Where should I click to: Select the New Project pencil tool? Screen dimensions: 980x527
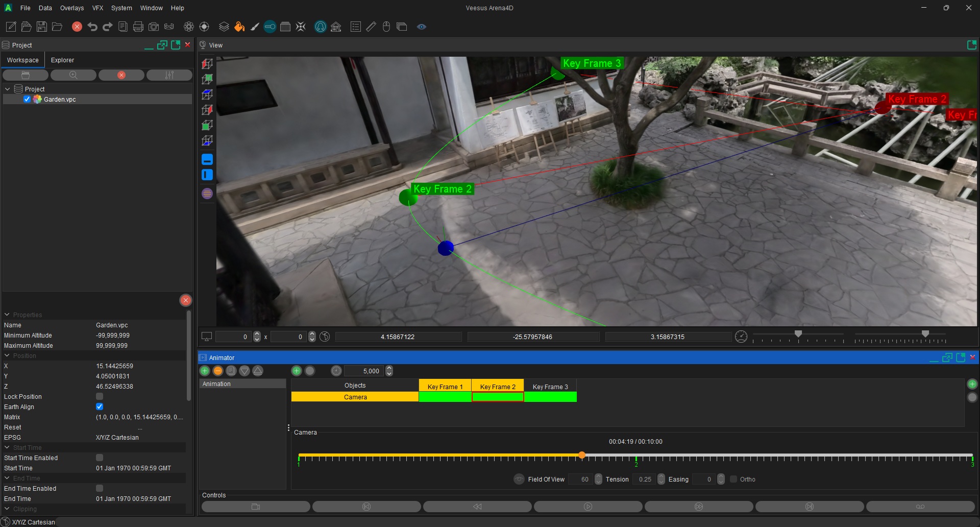point(10,27)
